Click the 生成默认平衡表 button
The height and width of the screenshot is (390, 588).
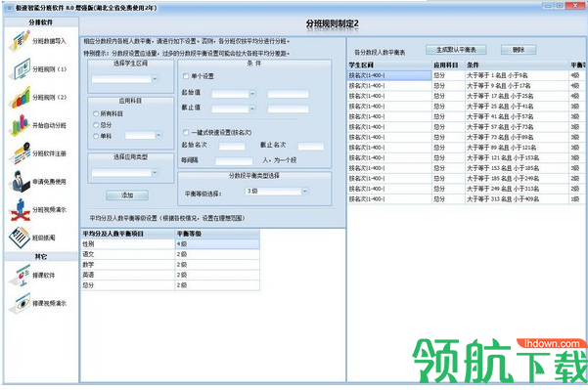coord(456,50)
